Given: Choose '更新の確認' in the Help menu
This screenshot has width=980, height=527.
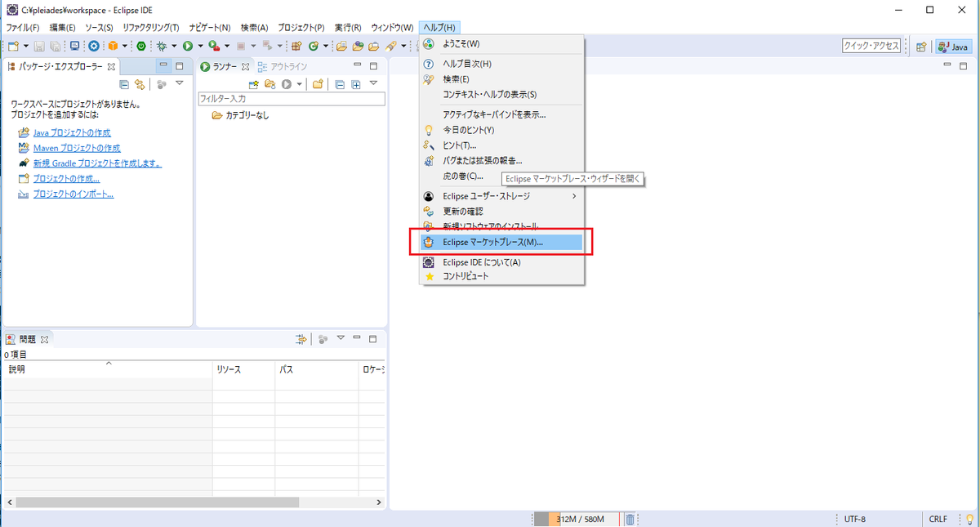Looking at the screenshot, I should (x=501, y=212).
